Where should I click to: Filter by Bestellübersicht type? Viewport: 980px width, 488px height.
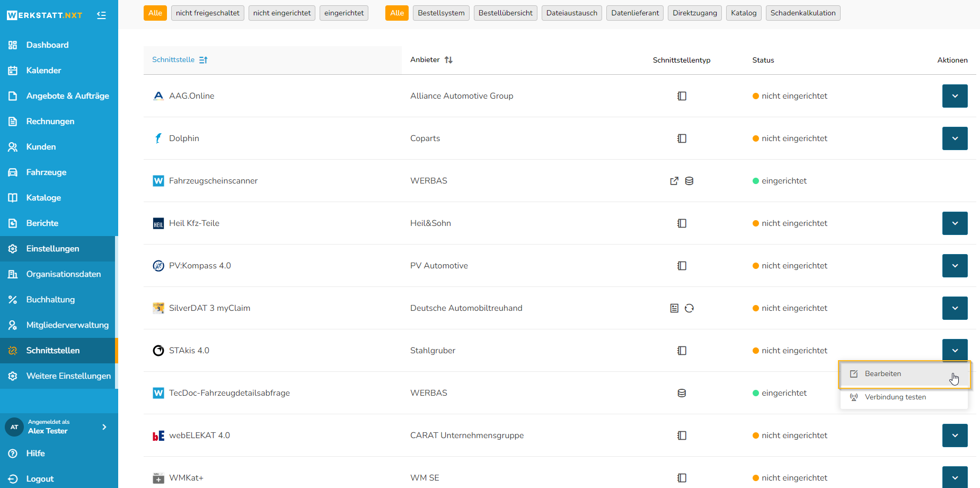pyautogui.click(x=506, y=13)
